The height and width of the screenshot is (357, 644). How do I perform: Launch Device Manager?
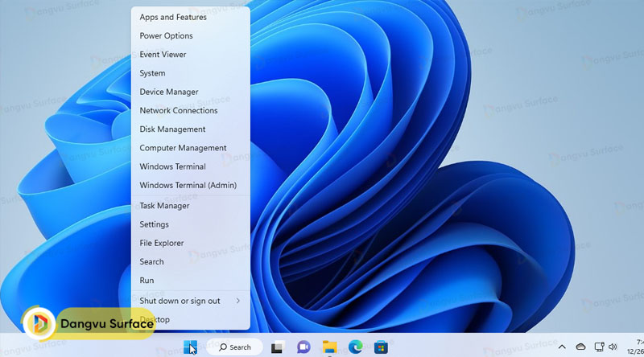coord(191,92)
